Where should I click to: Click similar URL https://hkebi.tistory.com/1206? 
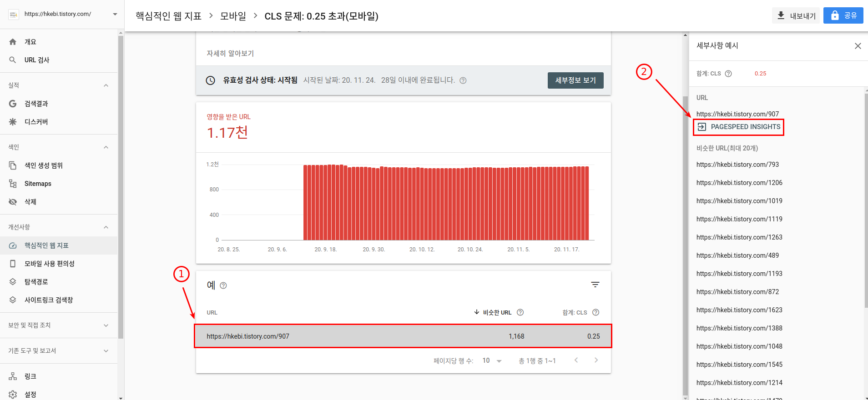(x=739, y=183)
